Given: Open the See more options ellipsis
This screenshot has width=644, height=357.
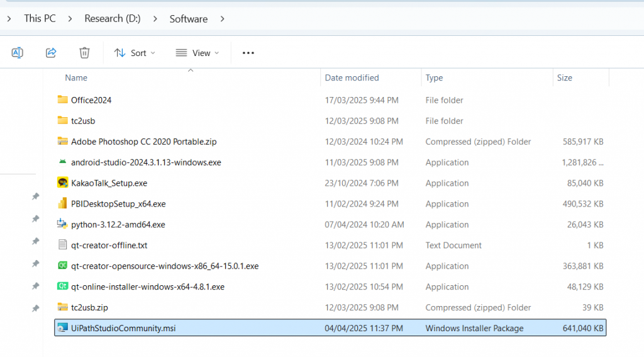Looking at the screenshot, I should tap(248, 53).
